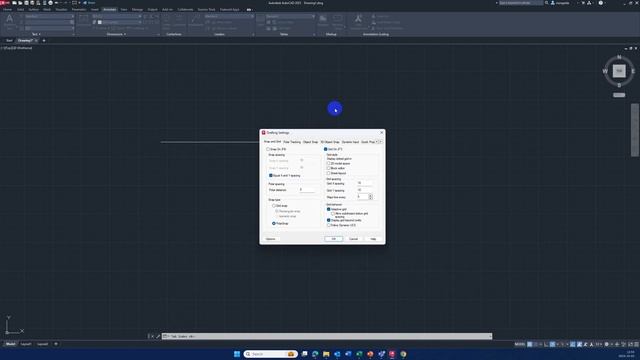Click the W compass direction on the ViewCube
Screen dimensions: 640x360
[x=605, y=71]
